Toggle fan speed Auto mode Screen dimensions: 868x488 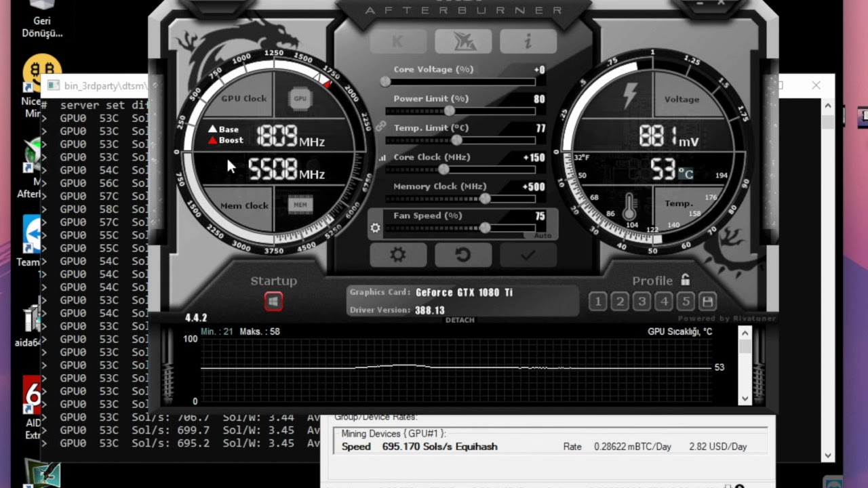[x=543, y=235]
